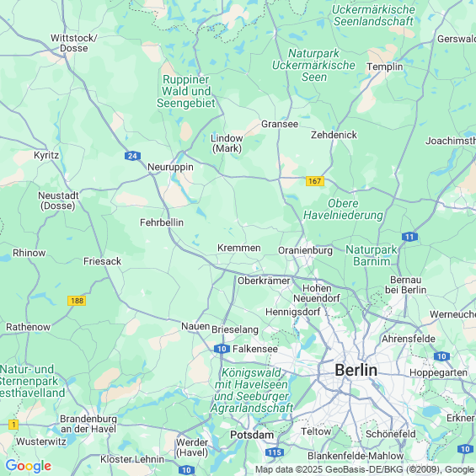Image resolution: width=476 pixels, height=476 pixels.
Task: Click the Rathenow town label
Action: tap(29, 327)
